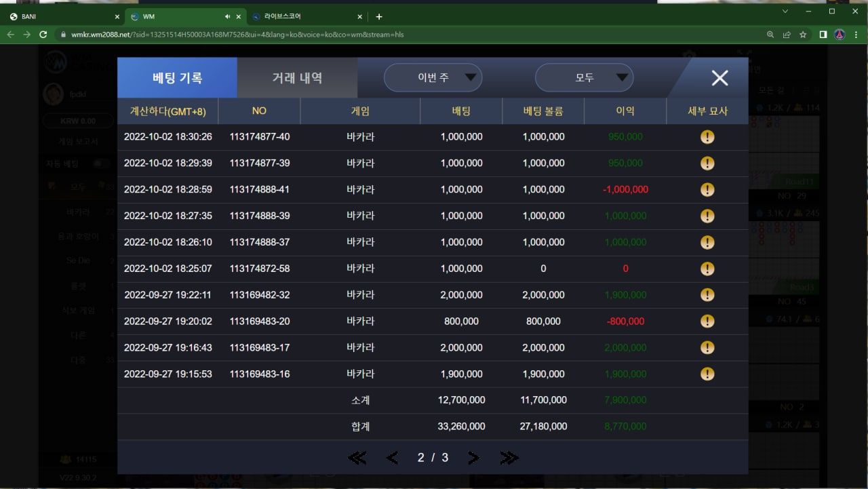The width and height of the screenshot is (868, 489).
Task: Close the betting record dialog
Action: coord(719,78)
